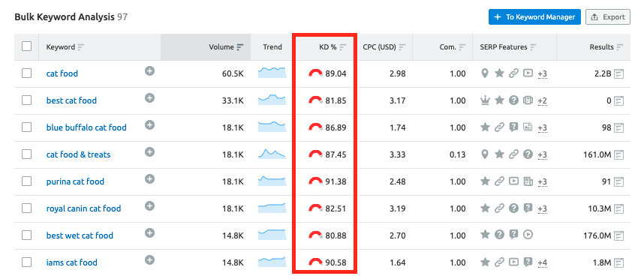644x276 pixels.
Task: Show the +4 more SERP features for iams cat food
Action: coord(542,262)
